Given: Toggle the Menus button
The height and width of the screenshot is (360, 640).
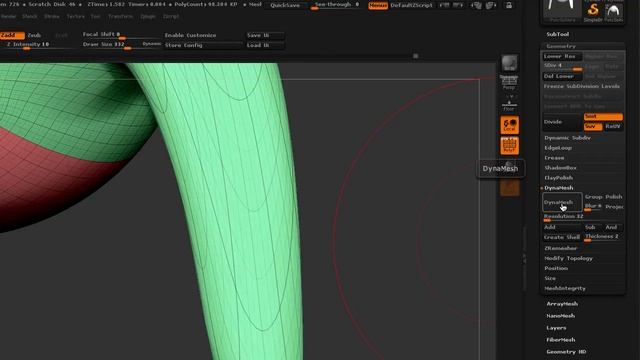Looking at the screenshot, I should pos(378,5).
